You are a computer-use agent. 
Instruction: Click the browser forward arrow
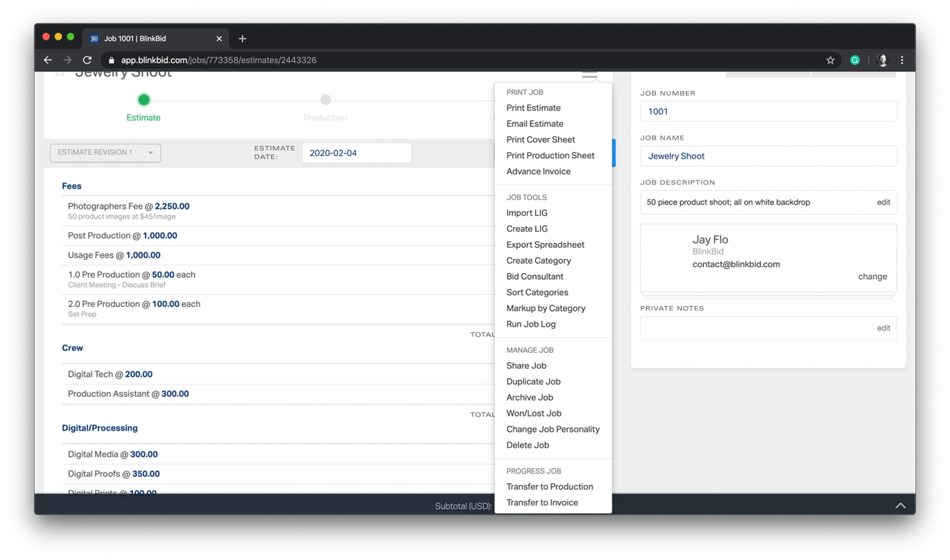tap(67, 60)
